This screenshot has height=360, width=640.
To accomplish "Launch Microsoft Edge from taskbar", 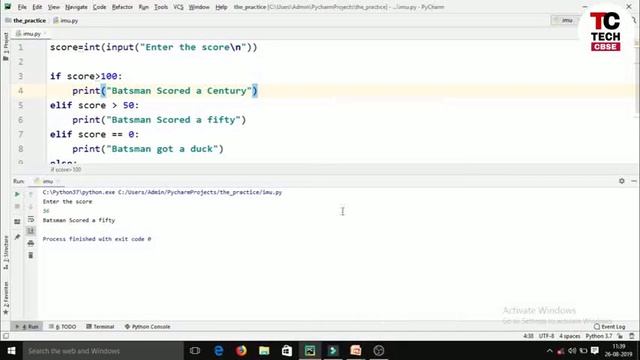I will pos(219,351).
